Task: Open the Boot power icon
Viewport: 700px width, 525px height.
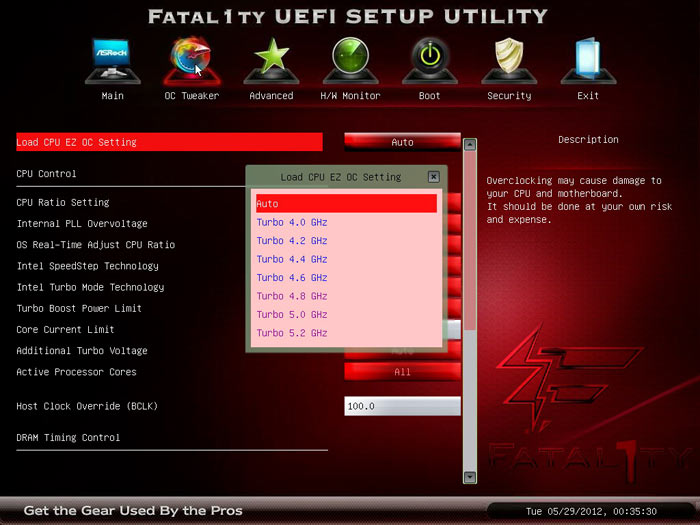Action: point(429,61)
